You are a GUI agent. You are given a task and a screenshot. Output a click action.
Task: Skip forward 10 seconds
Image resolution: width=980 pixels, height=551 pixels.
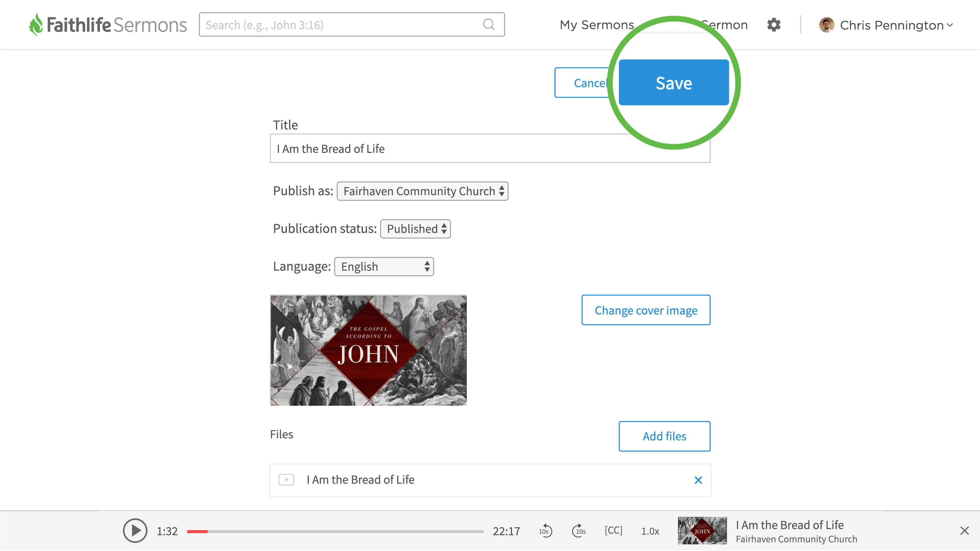pos(579,531)
